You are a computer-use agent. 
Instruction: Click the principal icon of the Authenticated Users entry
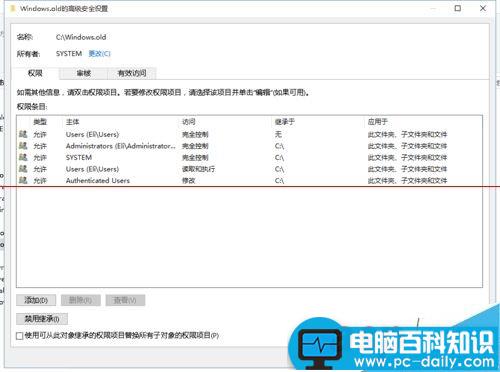(23, 180)
